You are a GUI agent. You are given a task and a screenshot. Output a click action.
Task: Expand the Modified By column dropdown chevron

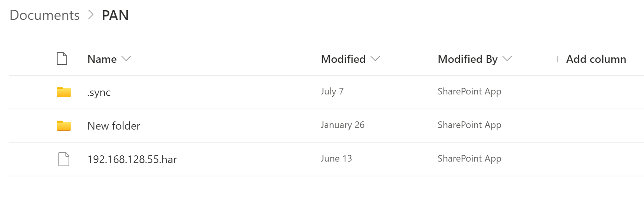pyautogui.click(x=507, y=59)
